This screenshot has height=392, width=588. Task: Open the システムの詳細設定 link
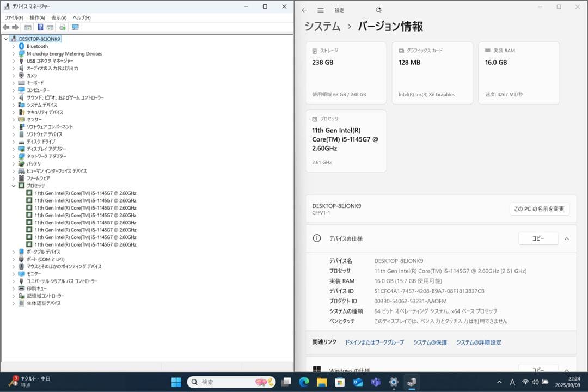(479, 342)
